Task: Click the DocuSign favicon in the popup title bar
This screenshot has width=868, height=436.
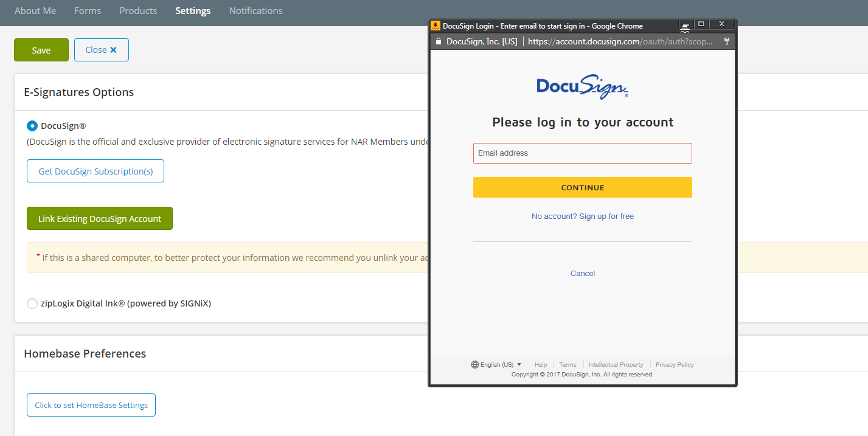Action: (x=436, y=26)
